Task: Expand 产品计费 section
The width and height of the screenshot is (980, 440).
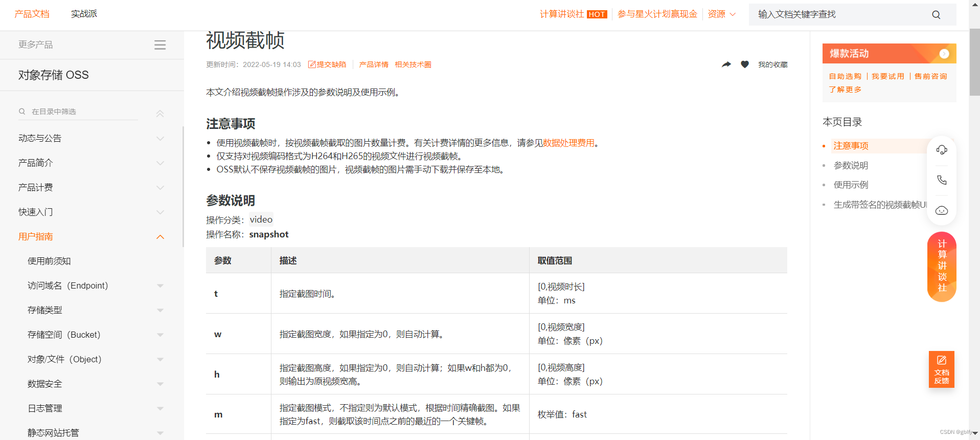Action: pos(160,188)
